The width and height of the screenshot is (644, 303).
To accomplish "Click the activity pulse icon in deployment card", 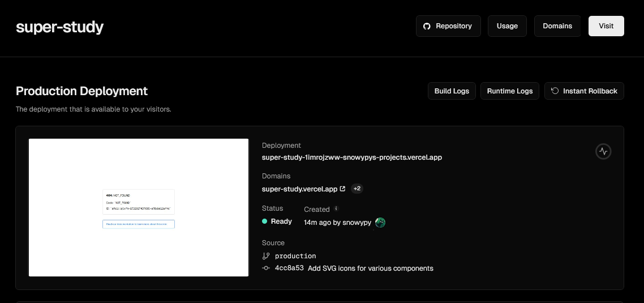I will point(603,151).
